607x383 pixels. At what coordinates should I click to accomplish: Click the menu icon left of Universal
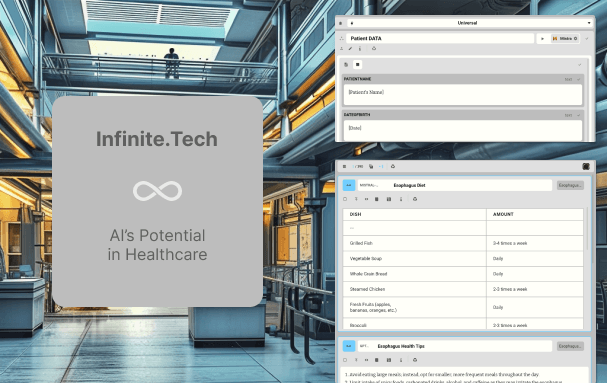tap(341, 23)
